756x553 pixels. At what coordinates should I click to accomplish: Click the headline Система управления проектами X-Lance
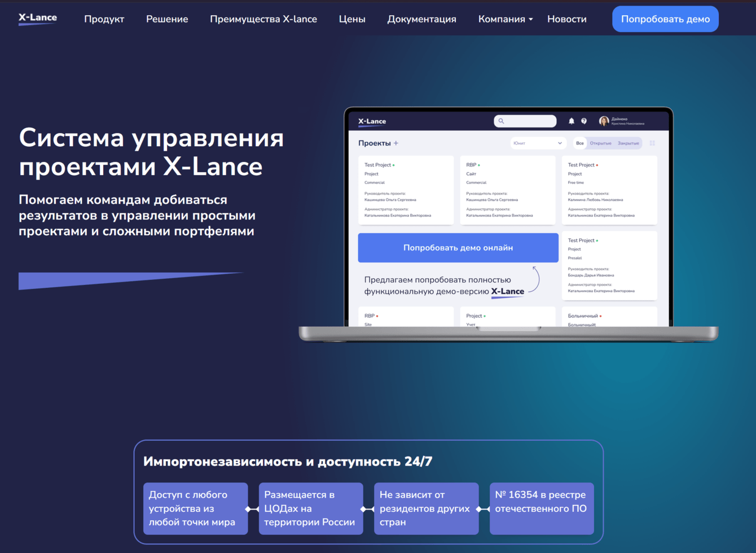[x=151, y=152]
